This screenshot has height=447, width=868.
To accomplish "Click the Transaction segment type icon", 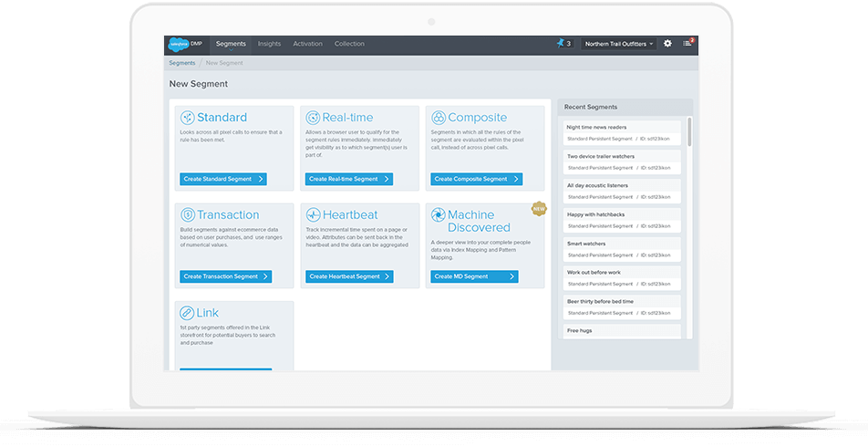I will click(188, 214).
